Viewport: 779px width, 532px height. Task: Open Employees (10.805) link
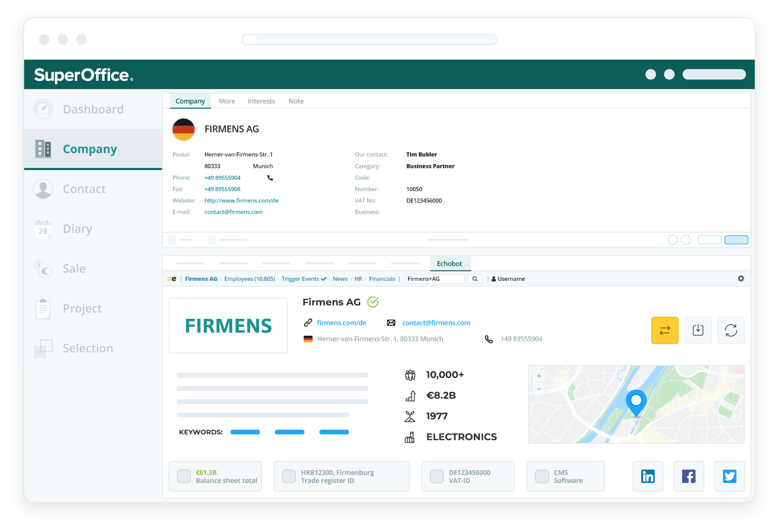pos(250,279)
